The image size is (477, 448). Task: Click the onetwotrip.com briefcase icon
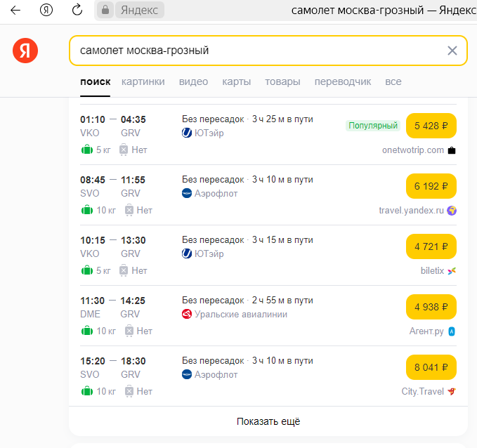(452, 150)
